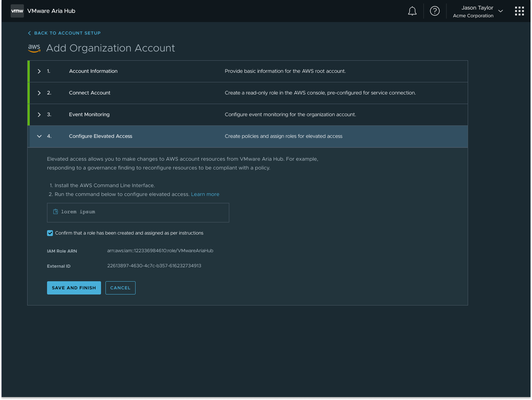Select the Connect Account step title
The width and height of the screenshot is (532, 400).
pyautogui.click(x=90, y=93)
